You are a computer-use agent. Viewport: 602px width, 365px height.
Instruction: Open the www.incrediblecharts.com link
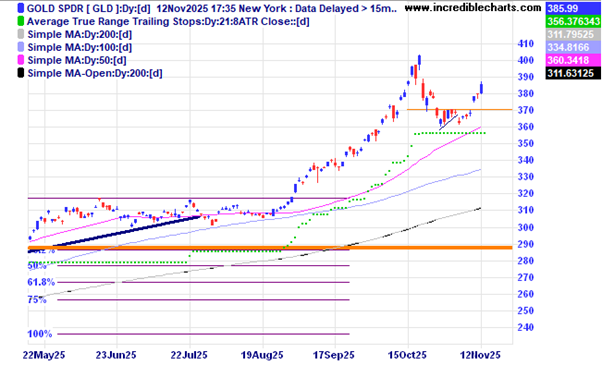(x=473, y=8)
